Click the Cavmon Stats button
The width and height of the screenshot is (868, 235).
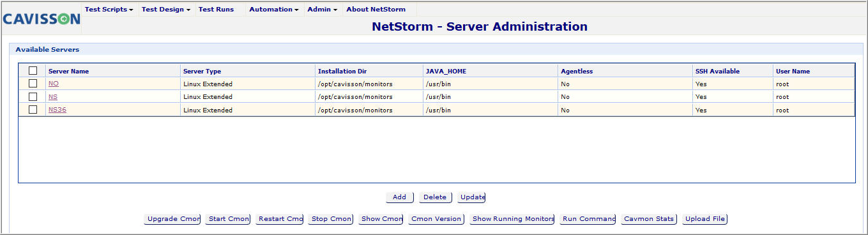[648, 219]
